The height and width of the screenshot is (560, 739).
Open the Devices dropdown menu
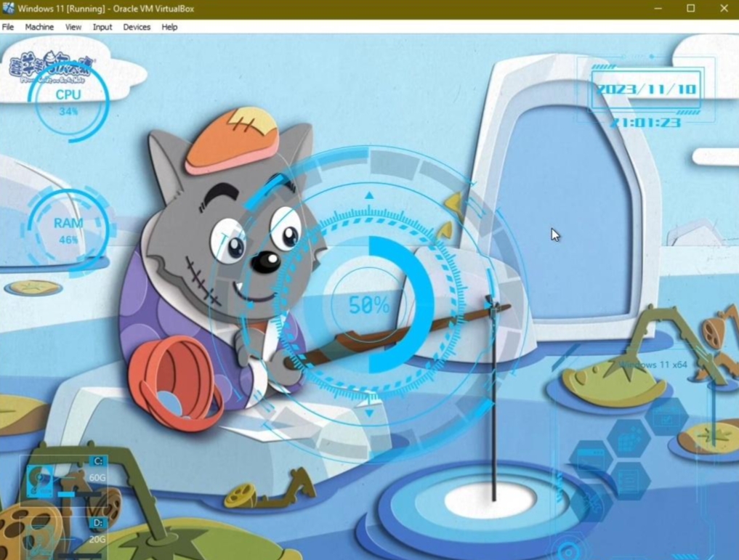[x=136, y=27]
